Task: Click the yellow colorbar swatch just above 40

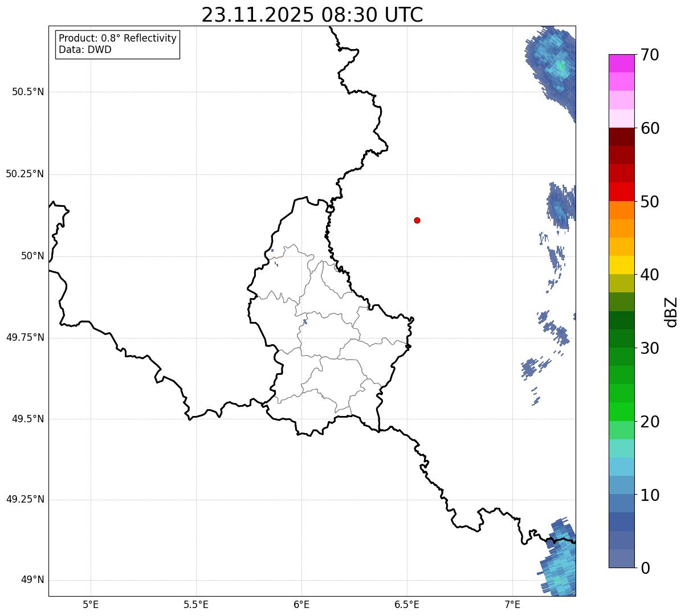Action: pos(622,265)
